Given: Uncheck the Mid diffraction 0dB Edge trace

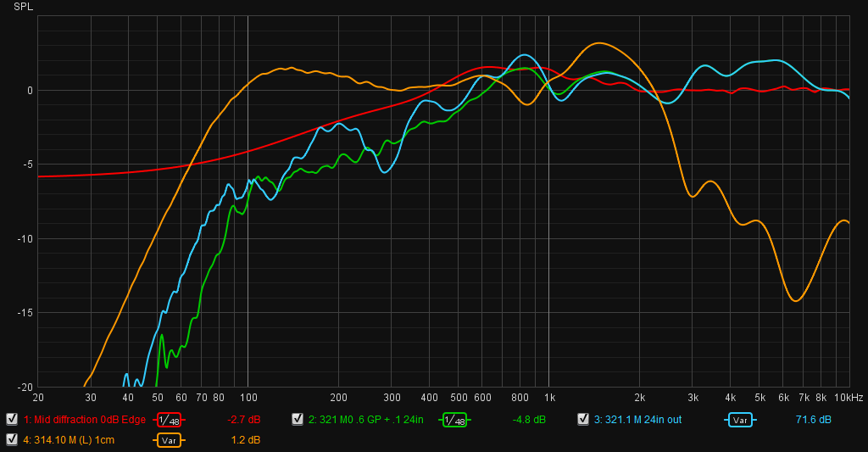Looking at the screenshot, I should [x=12, y=419].
